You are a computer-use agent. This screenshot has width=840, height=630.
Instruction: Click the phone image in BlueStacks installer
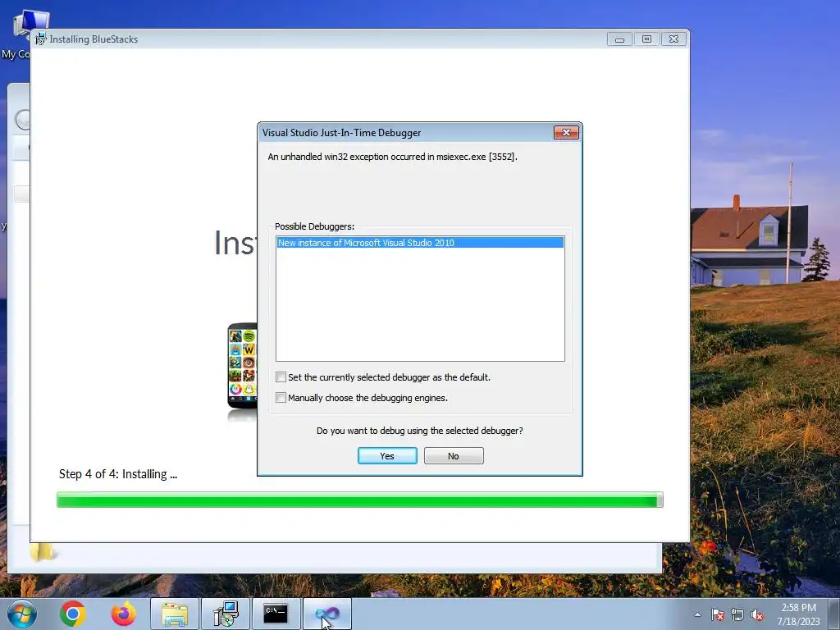tap(242, 367)
